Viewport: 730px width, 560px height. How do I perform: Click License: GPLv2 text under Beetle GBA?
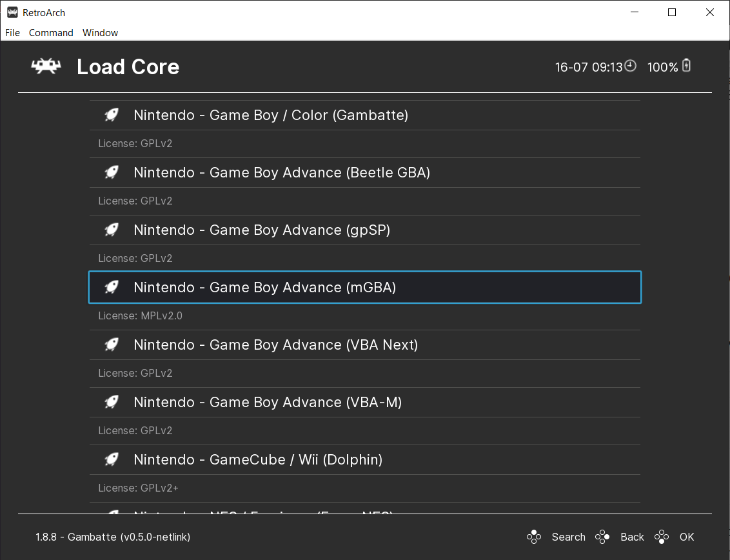135,201
